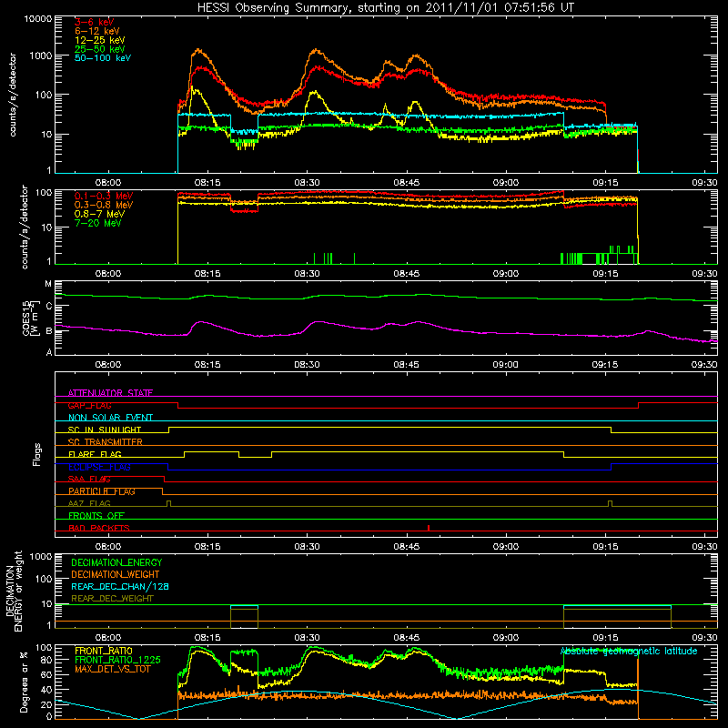
Task: Click the Degrees or % axis label
Action: 25,682
